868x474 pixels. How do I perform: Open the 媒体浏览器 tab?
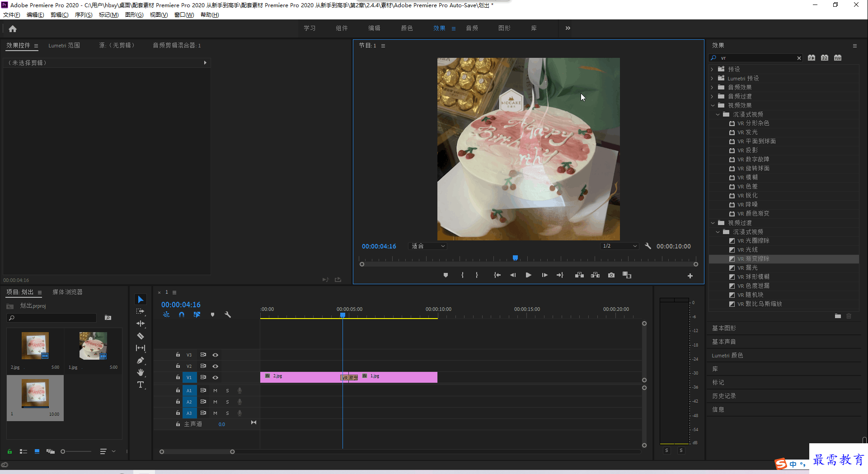point(67,292)
